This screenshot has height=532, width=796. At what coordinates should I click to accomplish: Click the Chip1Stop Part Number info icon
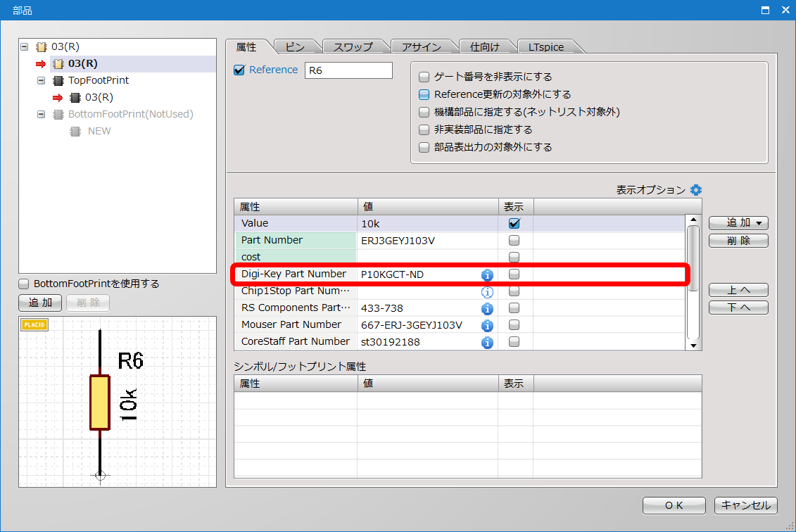point(487,291)
